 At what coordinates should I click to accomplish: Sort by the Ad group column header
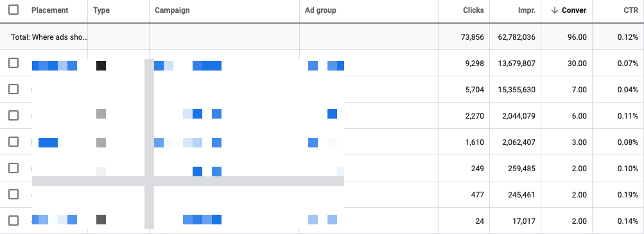320,10
